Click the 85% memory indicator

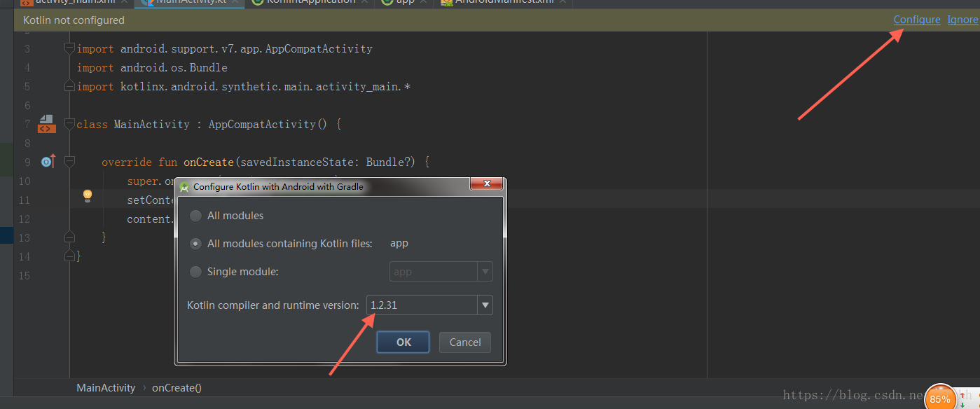point(940,397)
